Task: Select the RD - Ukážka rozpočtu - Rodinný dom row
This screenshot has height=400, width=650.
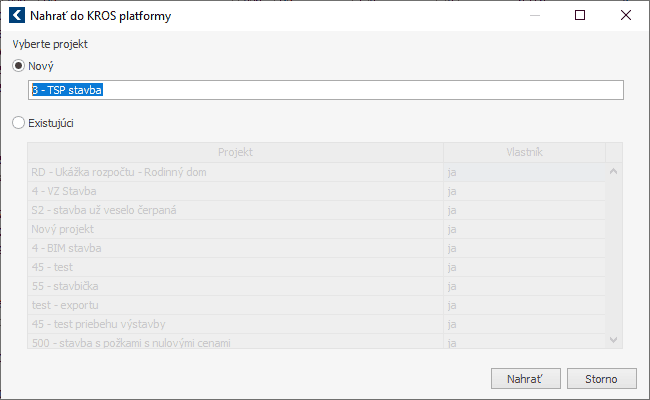Action: coord(317,172)
